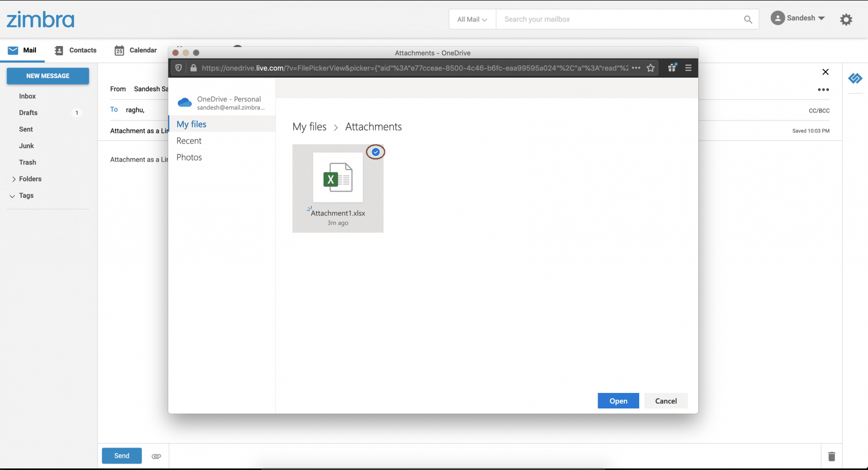Screen dimensions: 868x470
Task: Click the Contacts icon
Action: pyautogui.click(x=59, y=50)
